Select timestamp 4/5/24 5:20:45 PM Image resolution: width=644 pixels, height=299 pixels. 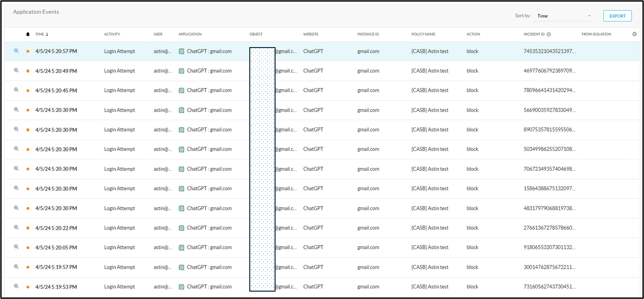click(x=56, y=90)
